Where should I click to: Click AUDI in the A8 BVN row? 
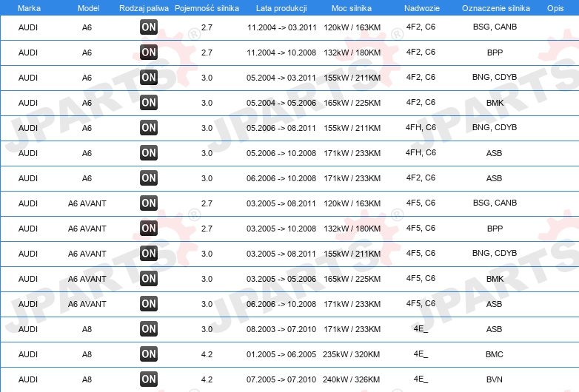[28, 379]
